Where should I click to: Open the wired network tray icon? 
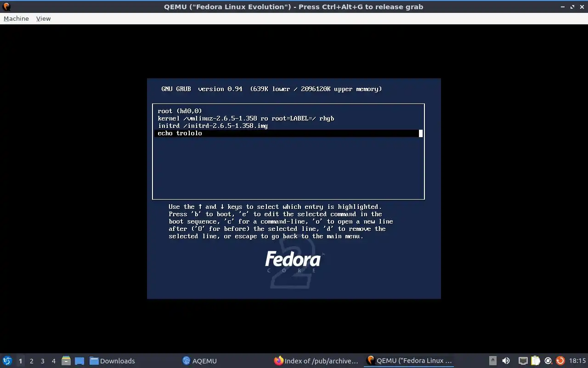(523, 361)
